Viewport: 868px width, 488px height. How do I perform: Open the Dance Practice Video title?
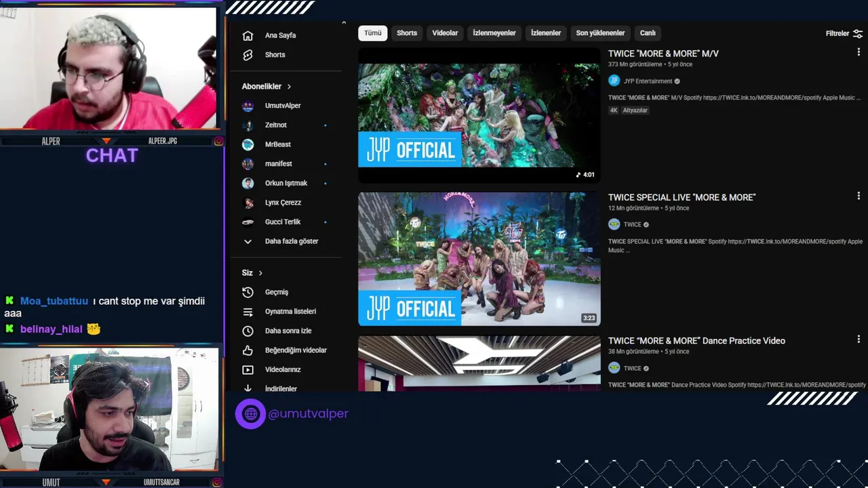(x=696, y=341)
